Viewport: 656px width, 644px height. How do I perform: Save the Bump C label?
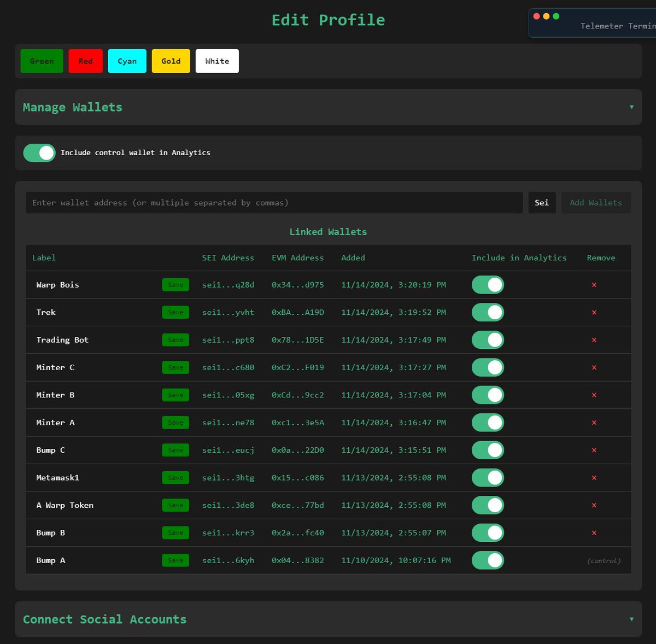[x=175, y=450]
